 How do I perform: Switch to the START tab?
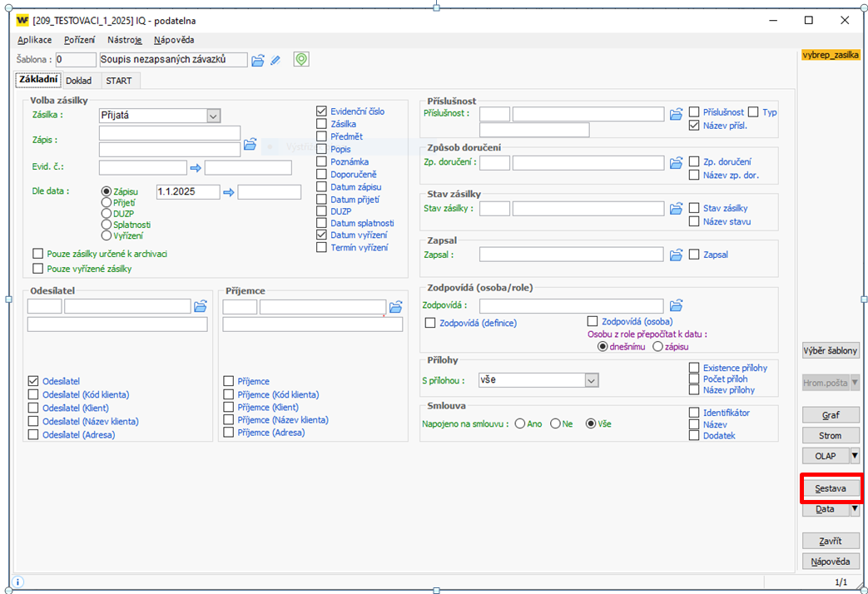pos(118,81)
